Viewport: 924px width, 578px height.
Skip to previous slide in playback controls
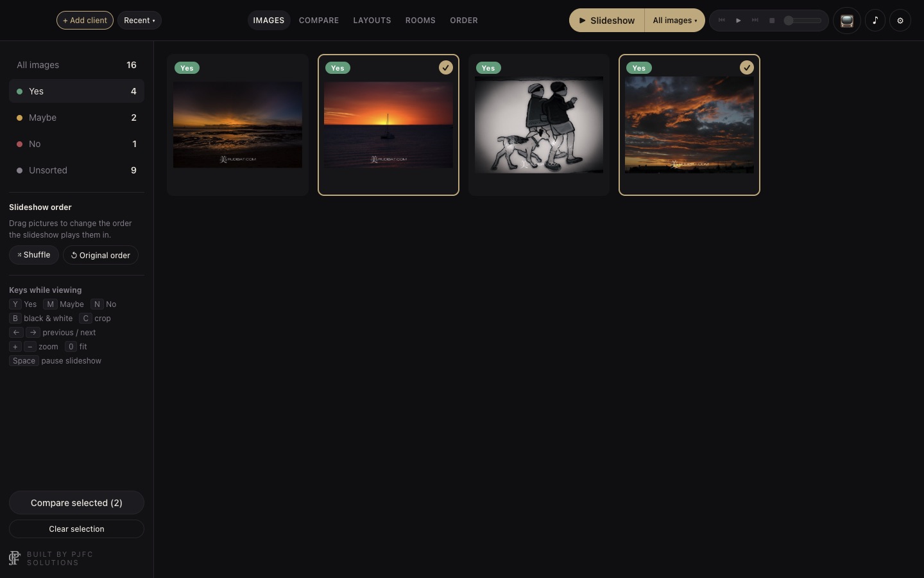click(x=722, y=21)
